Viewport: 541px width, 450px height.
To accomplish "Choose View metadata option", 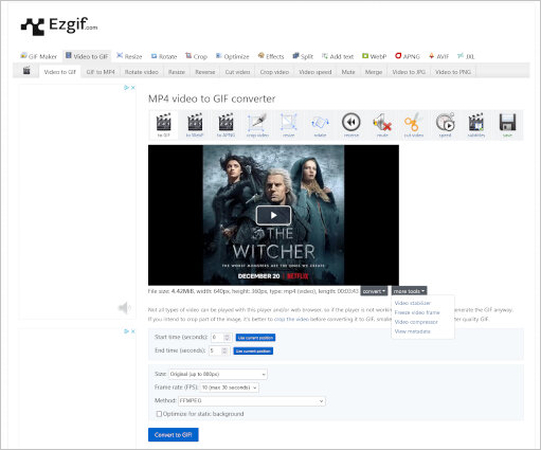I will click(412, 331).
